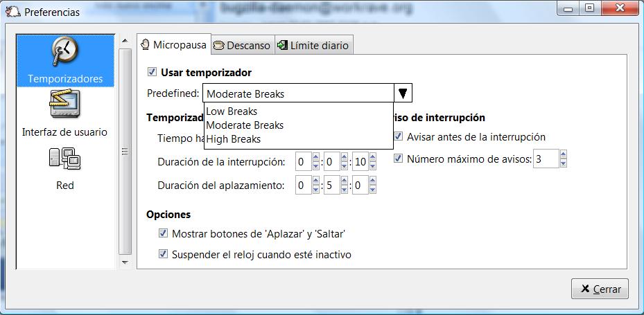Choose Low Breaks from the list

(x=232, y=111)
